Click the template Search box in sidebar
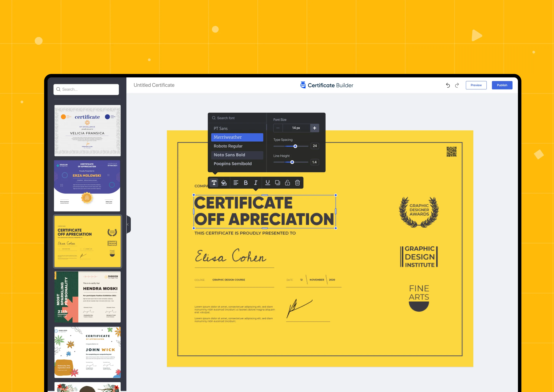Screen dimensions: 554x392 (x=86, y=89)
